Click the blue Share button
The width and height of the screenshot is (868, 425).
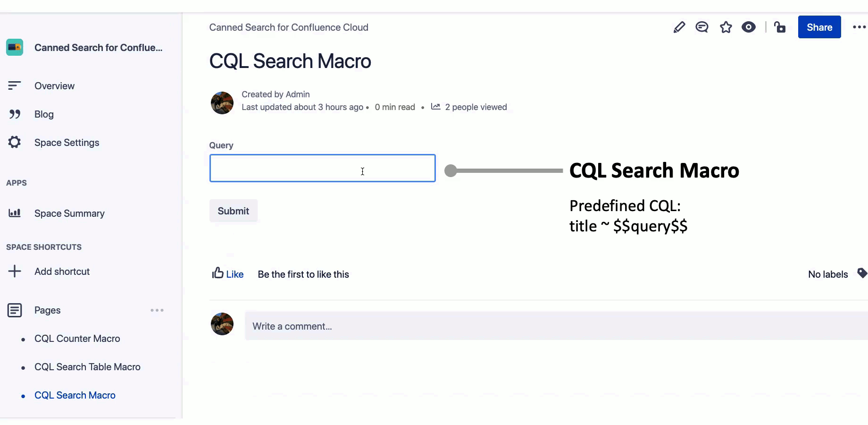coord(819,27)
